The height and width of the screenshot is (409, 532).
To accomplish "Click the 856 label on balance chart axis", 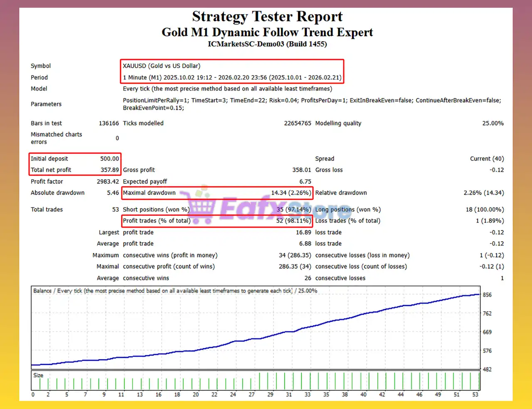I will pos(487,295).
